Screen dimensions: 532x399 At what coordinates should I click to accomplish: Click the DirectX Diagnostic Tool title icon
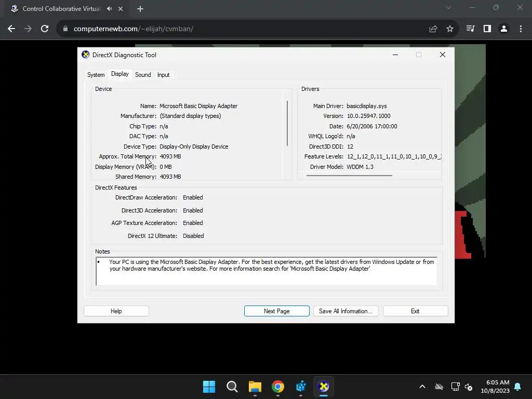[86, 55]
